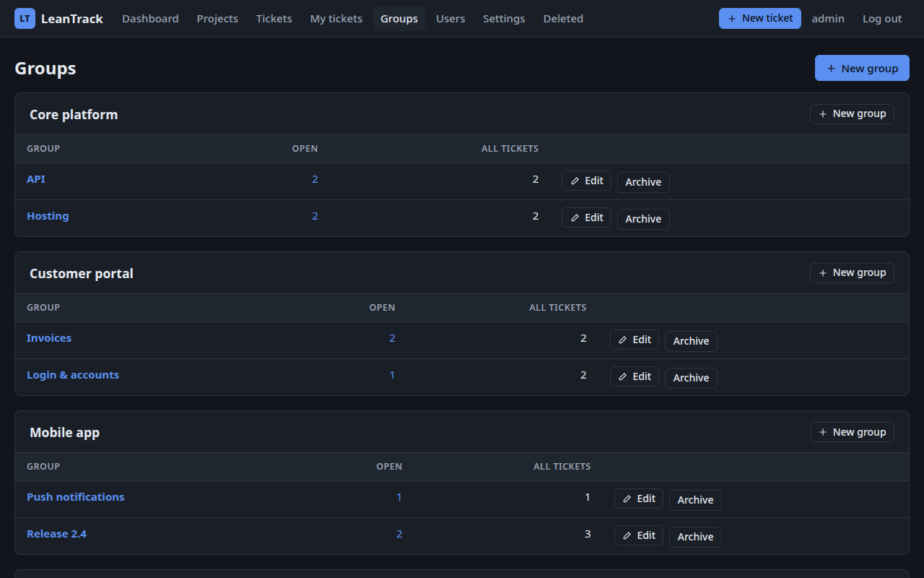
Task: Open the Dashboard page
Action: pos(150,19)
